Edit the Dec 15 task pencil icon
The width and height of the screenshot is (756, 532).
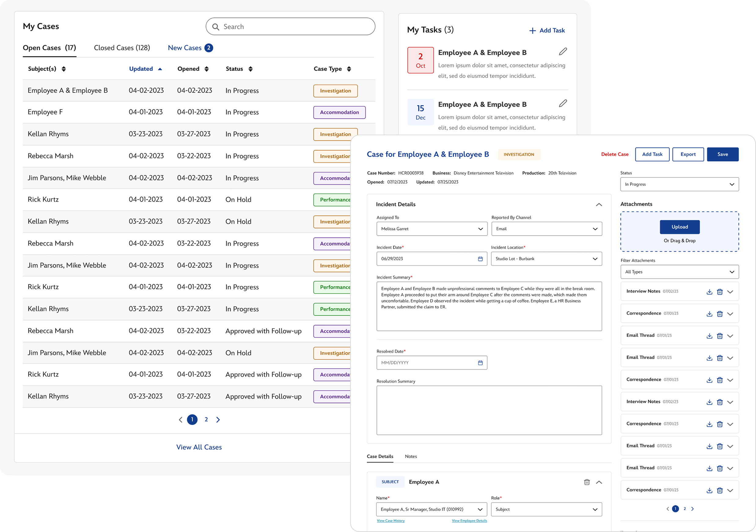click(x=563, y=103)
